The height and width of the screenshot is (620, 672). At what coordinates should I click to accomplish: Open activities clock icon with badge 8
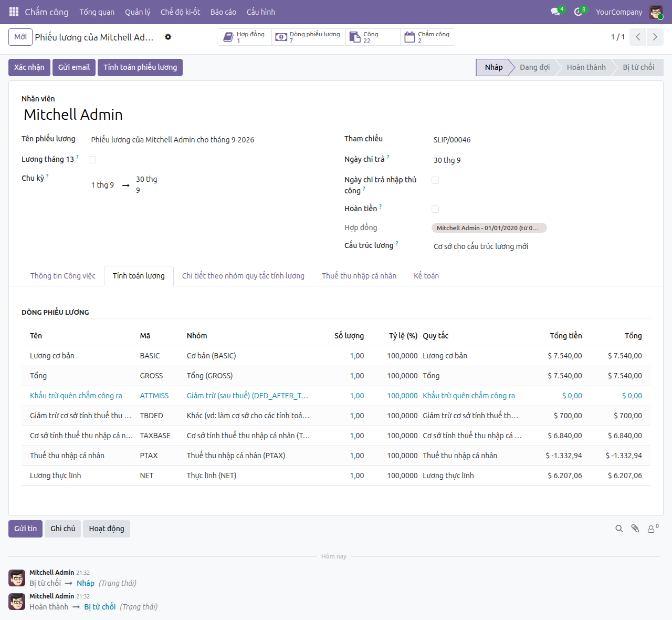click(x=578, y=12)
